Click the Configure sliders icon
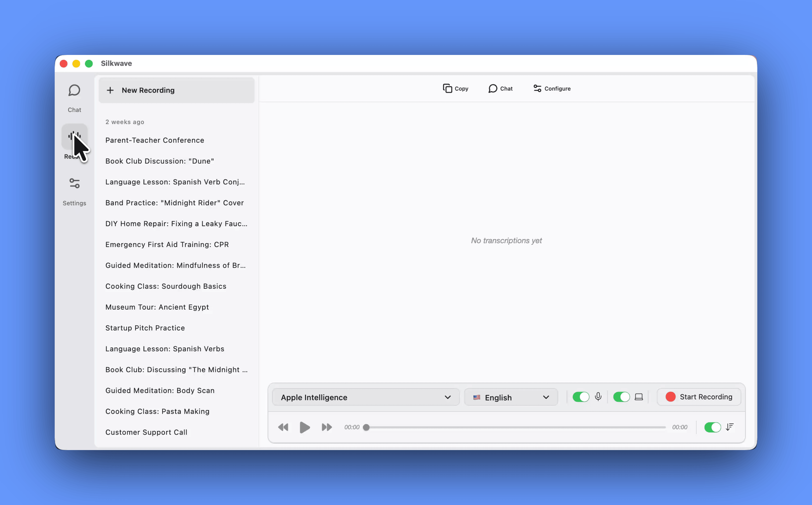The height and width of the screenshot is (505, 812). click(x=537, y=88)
